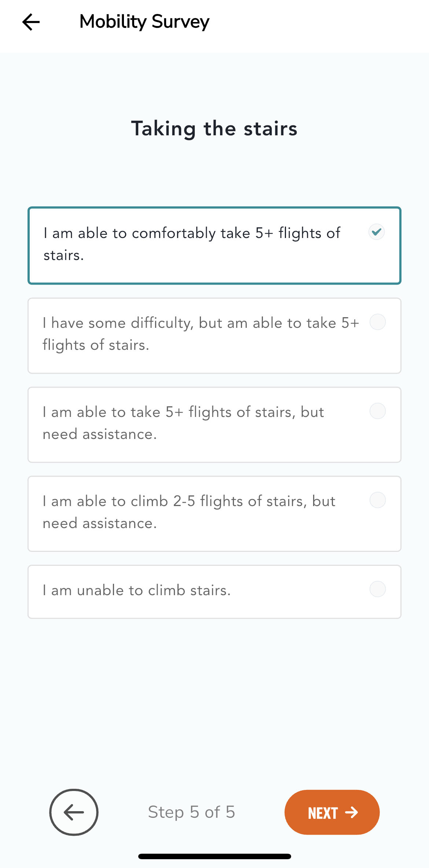The height and width of the screenshot is (868, 429).
Task: Click the arrow icon inside the NEXT button
Action: tap(352, 812)
